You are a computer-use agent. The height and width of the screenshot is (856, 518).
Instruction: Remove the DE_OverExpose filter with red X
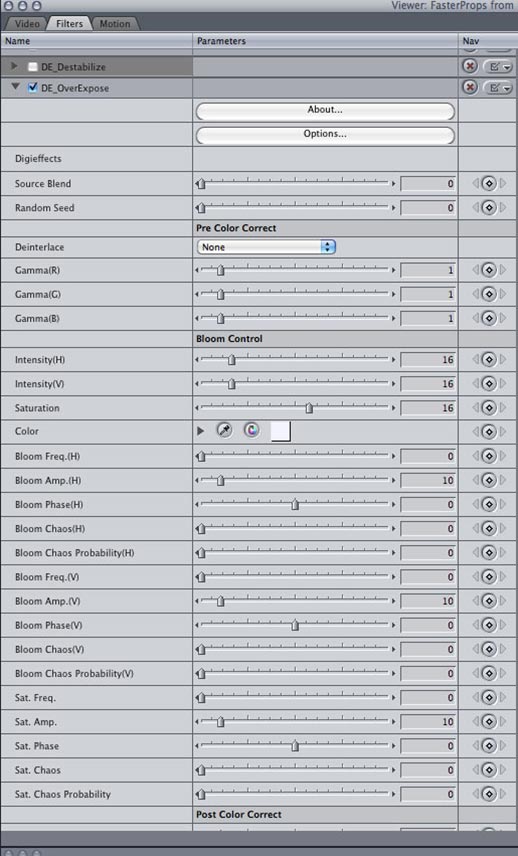(x=469, y=87)
